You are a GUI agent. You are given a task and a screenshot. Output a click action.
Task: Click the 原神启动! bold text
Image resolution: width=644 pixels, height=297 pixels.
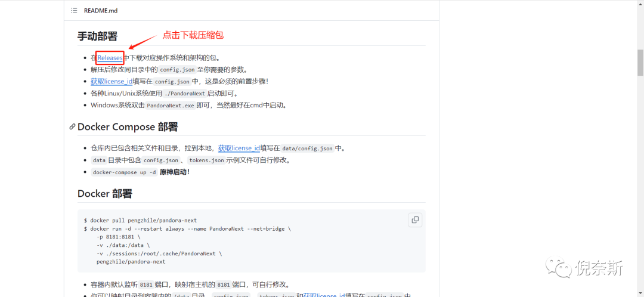pyautogui.click(x=175, y=172)
